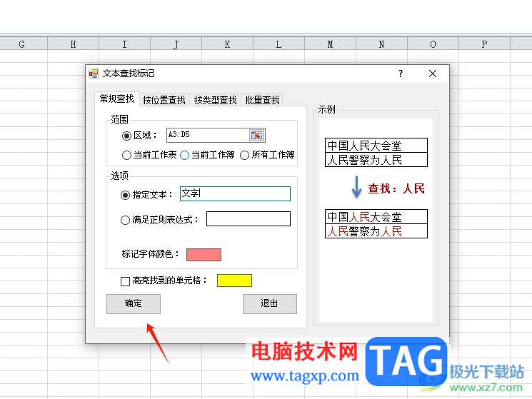This screenshot has height=399, width=532.
Task: Select column H header in the spreadsheet
Action: [74, 44]
